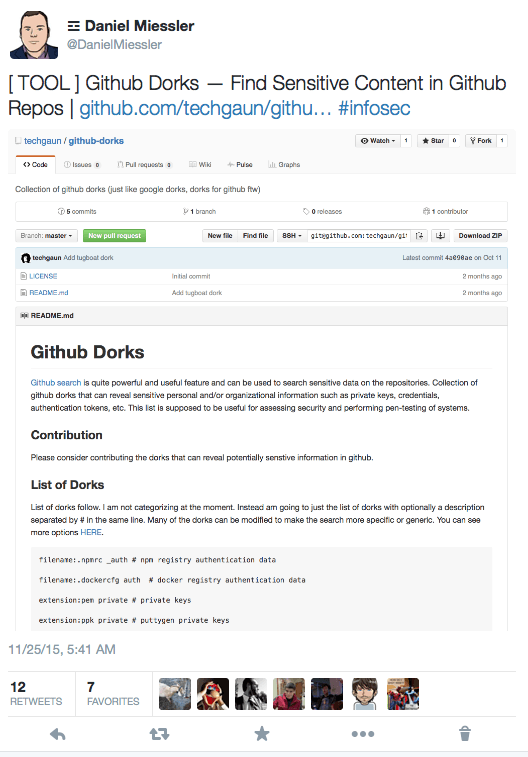This screenshot has width=528, height=757.
Task: Open the README.md file link
Action: point(49,293)
